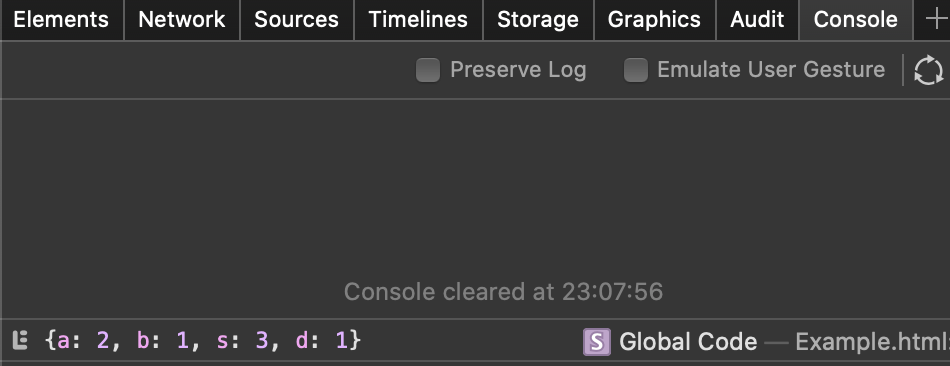This screenshot has height=366, width=950.
Task: Click the circular arrows reload icon
Action: [x=928, y=70]
